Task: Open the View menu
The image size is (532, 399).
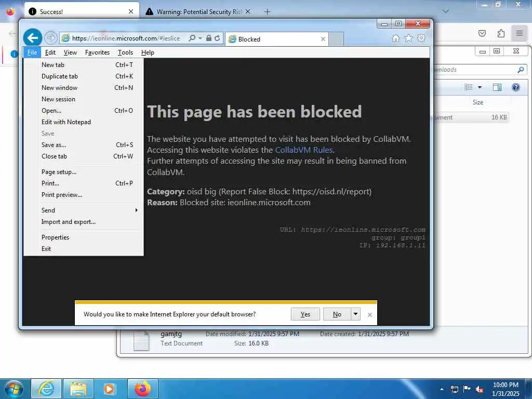Action: (70, 52)
